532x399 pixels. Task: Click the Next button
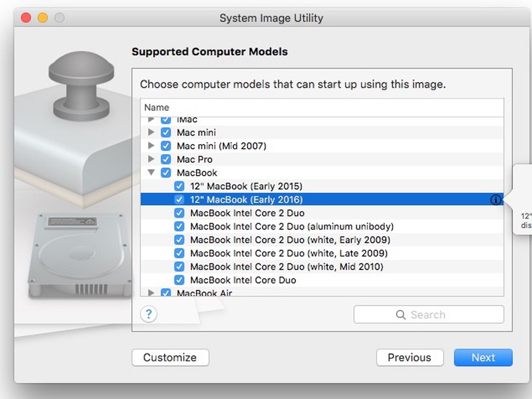(x=483, y=357)
